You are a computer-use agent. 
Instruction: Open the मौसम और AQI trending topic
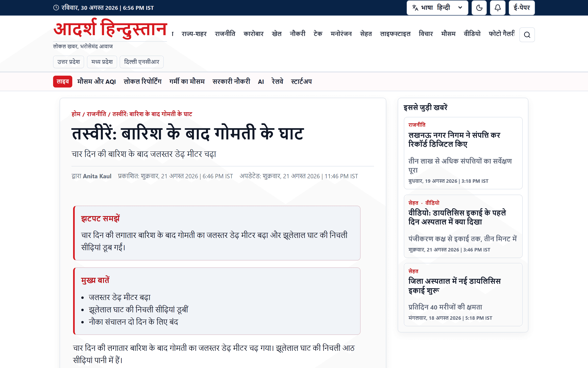[x=96, y=82]
